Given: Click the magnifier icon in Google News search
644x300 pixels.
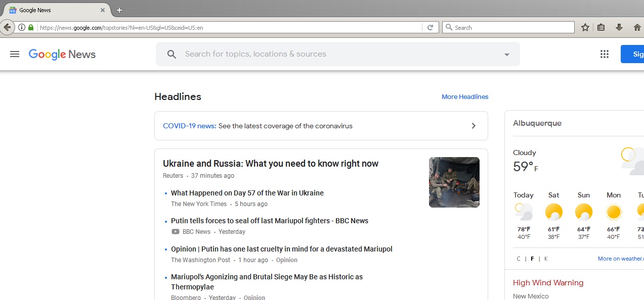Looking at the screenshot, I should [x=171, y=54].
